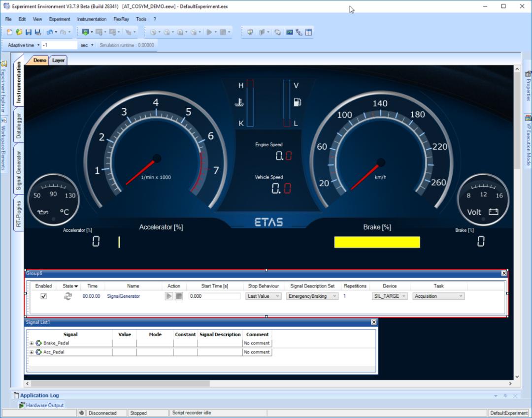
Task: Click the Undo arrow icon
Action: tap(49, 32)
